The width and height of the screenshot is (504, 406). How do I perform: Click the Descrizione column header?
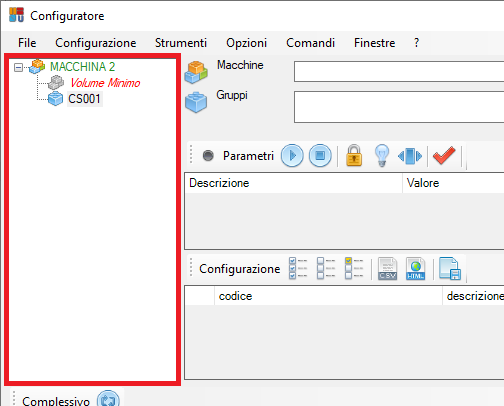pos(293,183)
